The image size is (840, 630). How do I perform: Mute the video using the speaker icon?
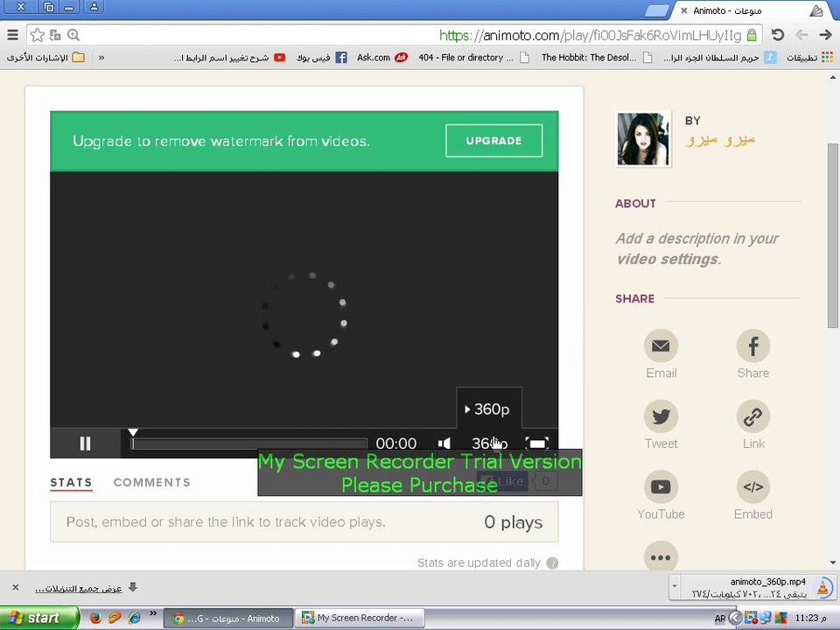(x=444, y=444)
